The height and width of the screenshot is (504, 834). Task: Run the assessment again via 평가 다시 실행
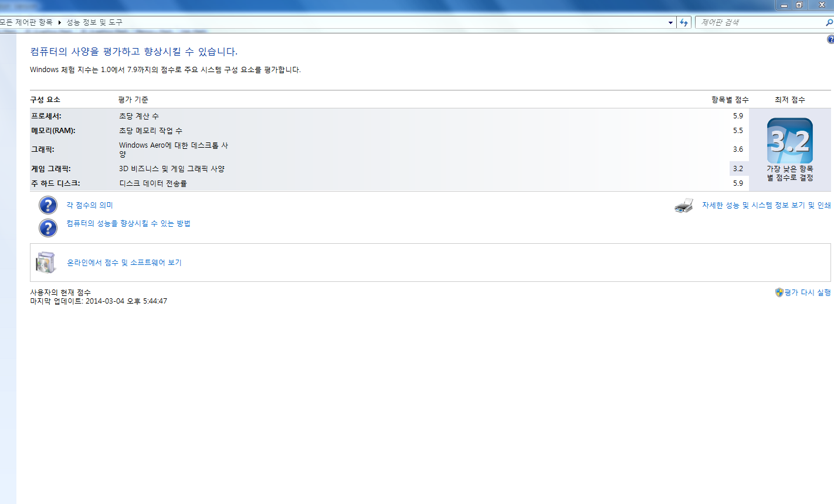click(x=808, y=292)
